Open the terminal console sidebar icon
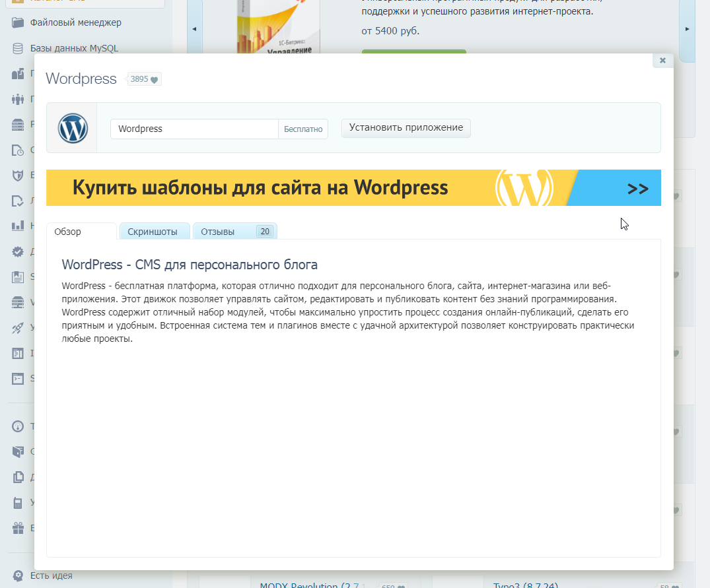 pos(18,379)
